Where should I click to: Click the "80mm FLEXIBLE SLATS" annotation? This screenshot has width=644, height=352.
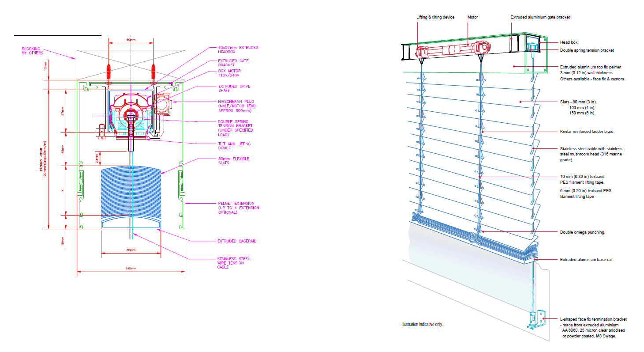pos(234,161)
